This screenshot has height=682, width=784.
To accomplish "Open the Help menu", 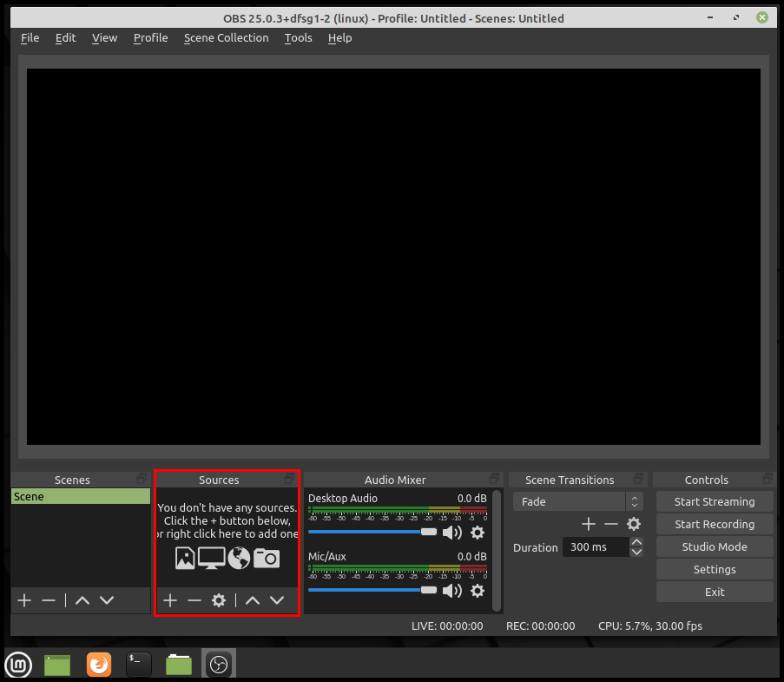I will tap(340, 38).
